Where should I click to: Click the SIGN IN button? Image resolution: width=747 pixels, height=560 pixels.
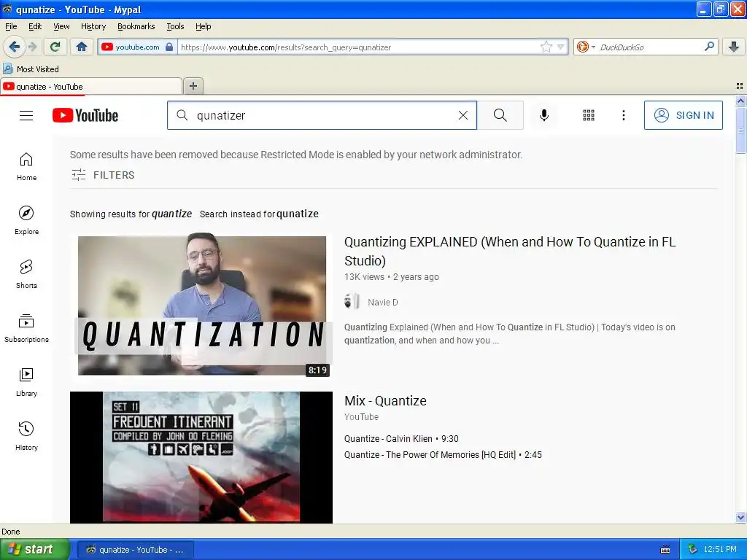tap(683, 115)
